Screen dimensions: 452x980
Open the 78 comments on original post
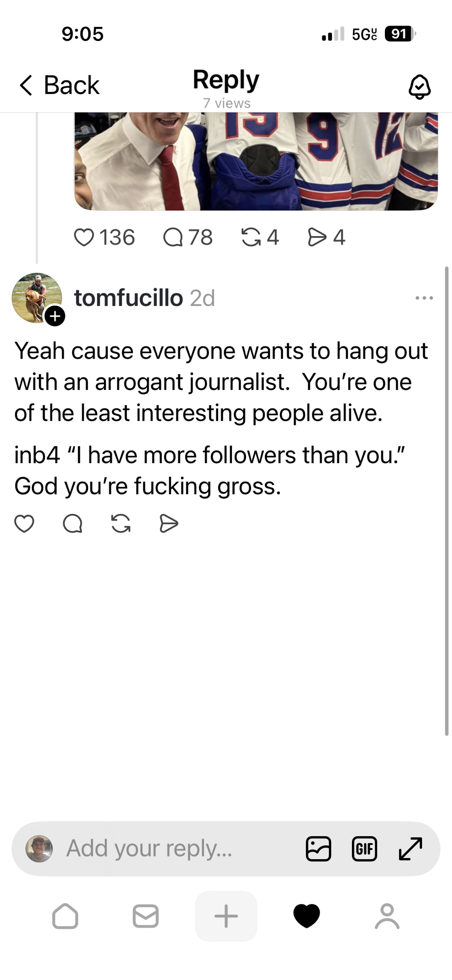point(173,238)
